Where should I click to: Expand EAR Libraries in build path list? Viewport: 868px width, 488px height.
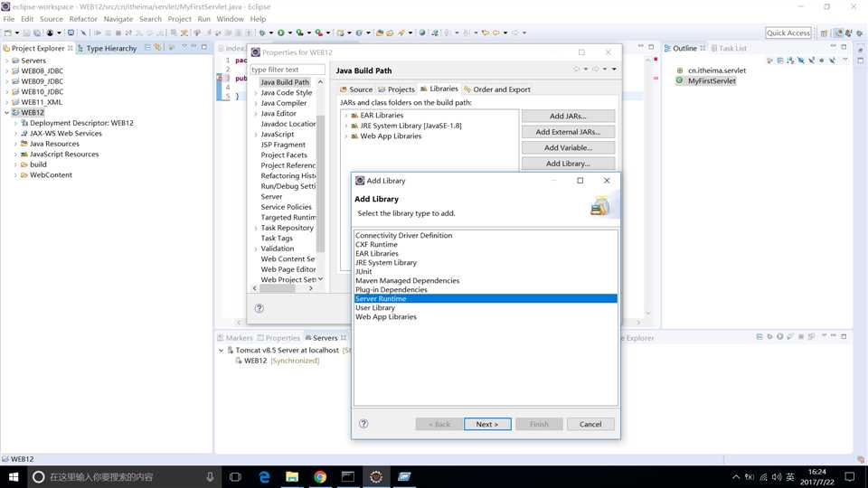tap(346, 115)
